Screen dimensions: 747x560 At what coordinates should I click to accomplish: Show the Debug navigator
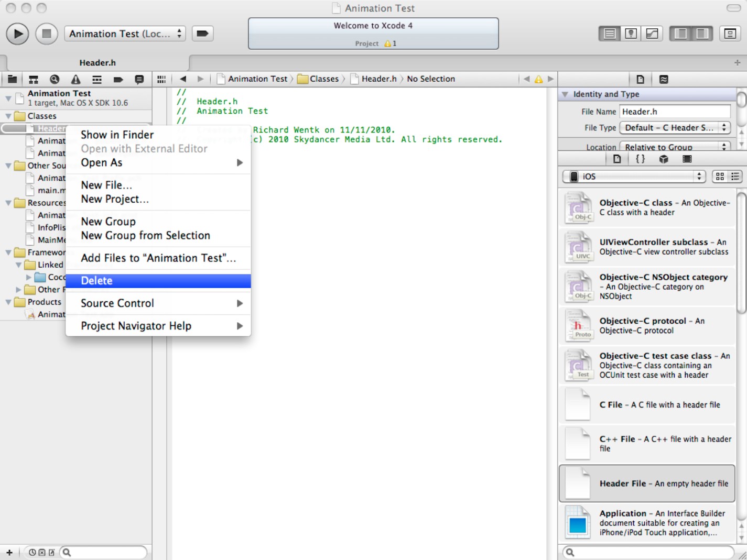pyautogui.click(x=97, y=79)
